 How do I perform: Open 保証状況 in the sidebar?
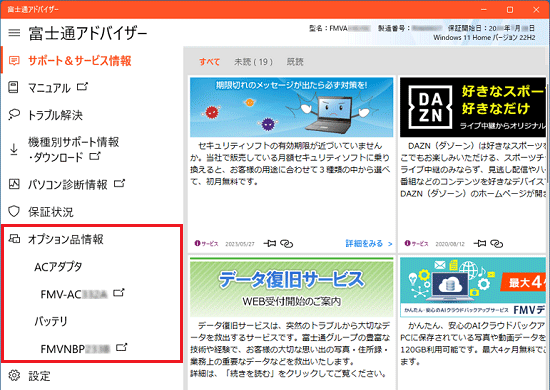(51, 212)
